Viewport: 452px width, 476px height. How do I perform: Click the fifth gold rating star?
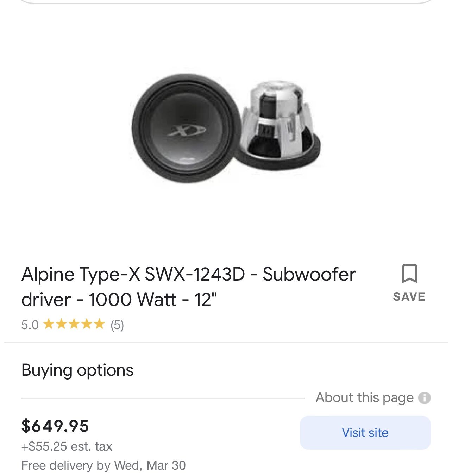point(99,324)
